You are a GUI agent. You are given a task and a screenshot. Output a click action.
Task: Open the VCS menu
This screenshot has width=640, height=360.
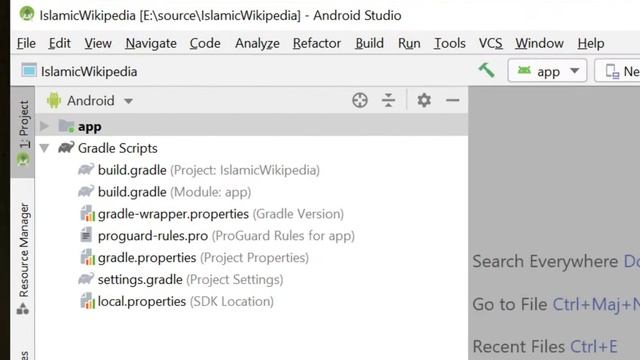[x=491, y=43]
